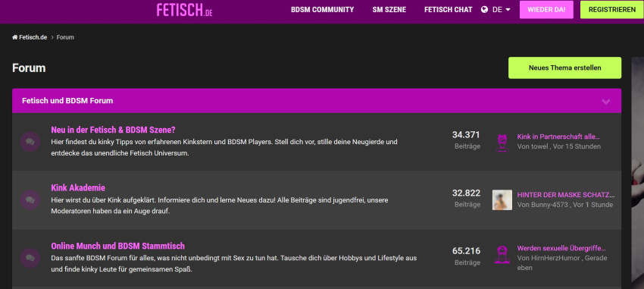
Task: Click the home icon in breadcrumb
Action: point(15,37)
